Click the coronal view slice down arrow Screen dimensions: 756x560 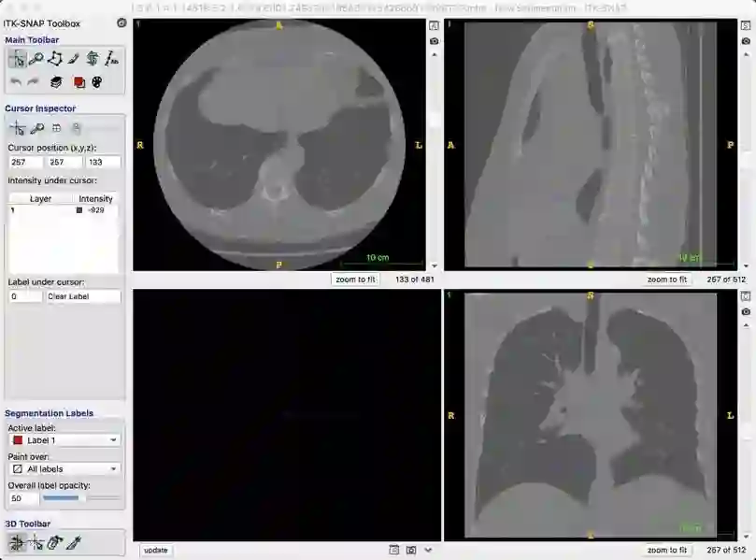[x=747, y=537]
